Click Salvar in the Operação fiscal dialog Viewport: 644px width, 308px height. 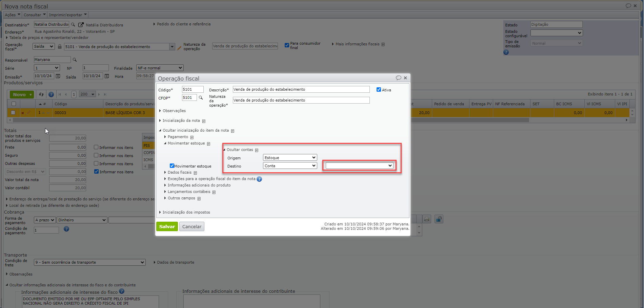167,226
